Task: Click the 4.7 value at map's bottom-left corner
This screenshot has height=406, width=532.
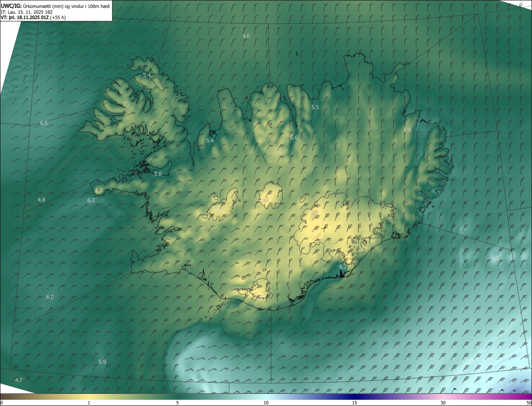Action: click(19, 380)
